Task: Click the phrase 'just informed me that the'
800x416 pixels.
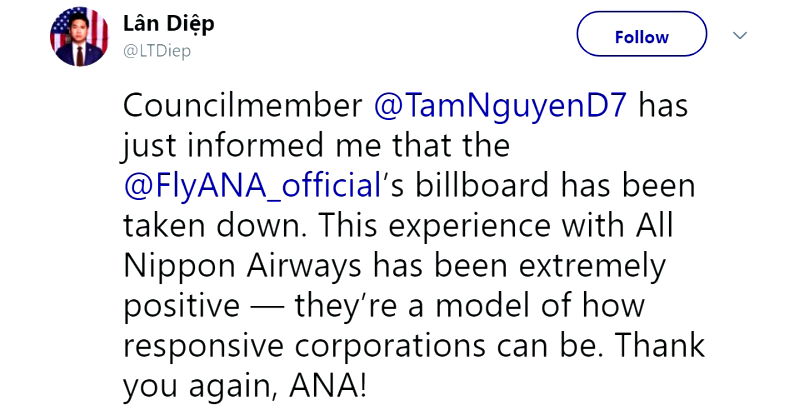Action: point(316,146)
